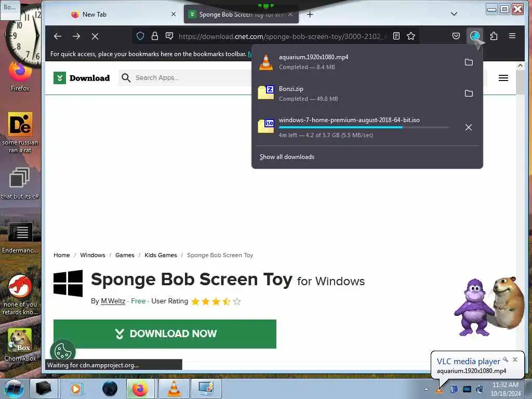The image size is (532, 399).
Task: Bookmark this page with the star icon
Action: click(411, 36)
